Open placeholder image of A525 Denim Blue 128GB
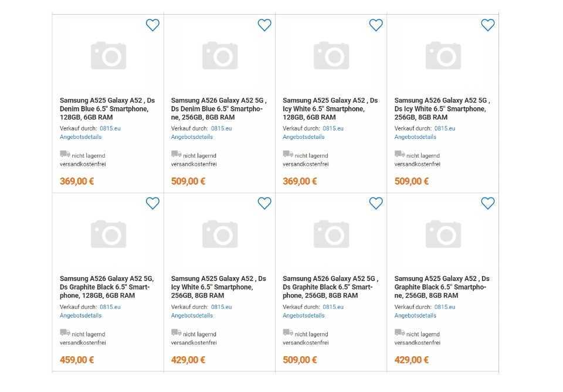Screen dimensions: 563x392 pos(108,56)
